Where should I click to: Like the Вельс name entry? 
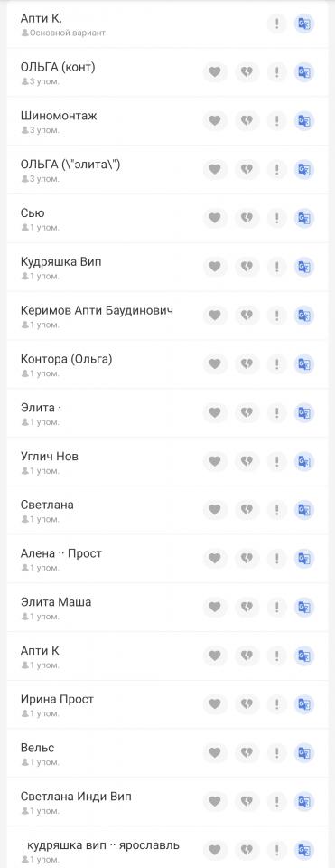215,754
